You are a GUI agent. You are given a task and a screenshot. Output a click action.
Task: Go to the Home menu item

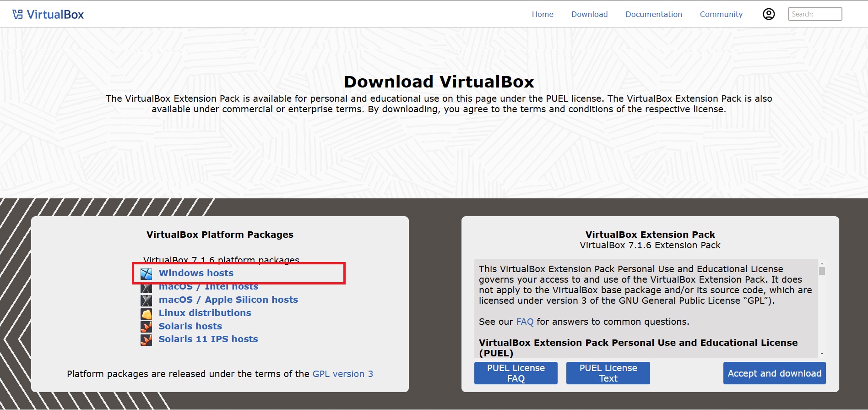542,14
